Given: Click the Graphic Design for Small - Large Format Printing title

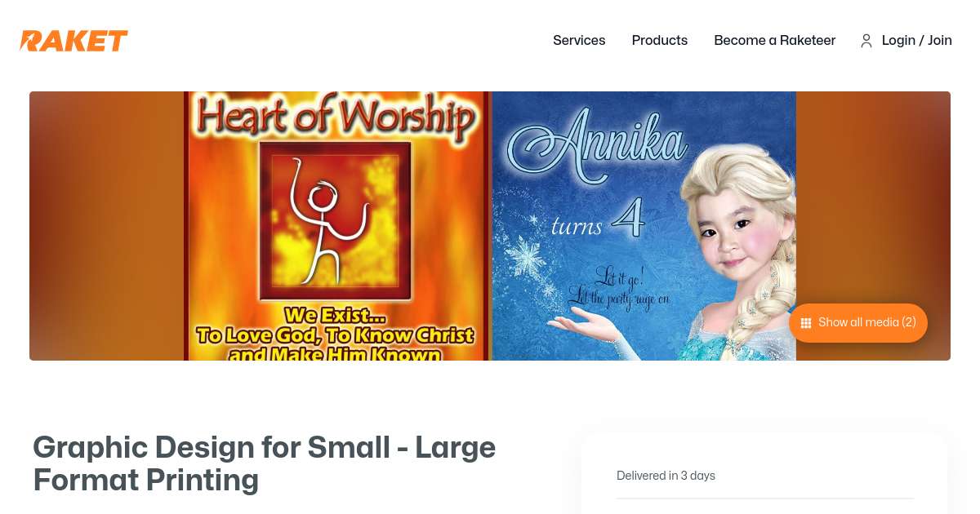Looking at the screenshot, I should point(264,463).
